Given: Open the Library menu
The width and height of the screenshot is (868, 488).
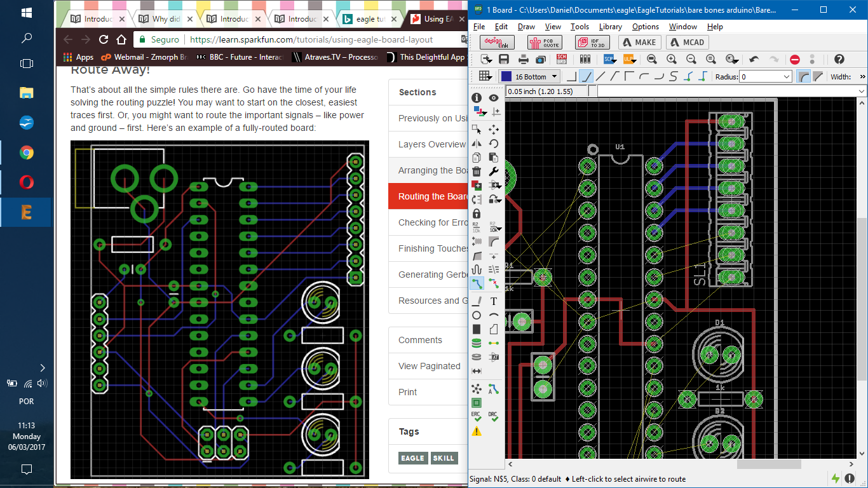Looking at the screenshot, I should coord(610,27).
